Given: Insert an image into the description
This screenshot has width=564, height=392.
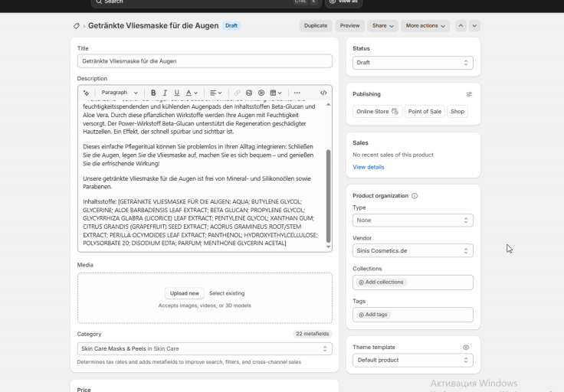Looking at the screenshot, I should [249, 93].
